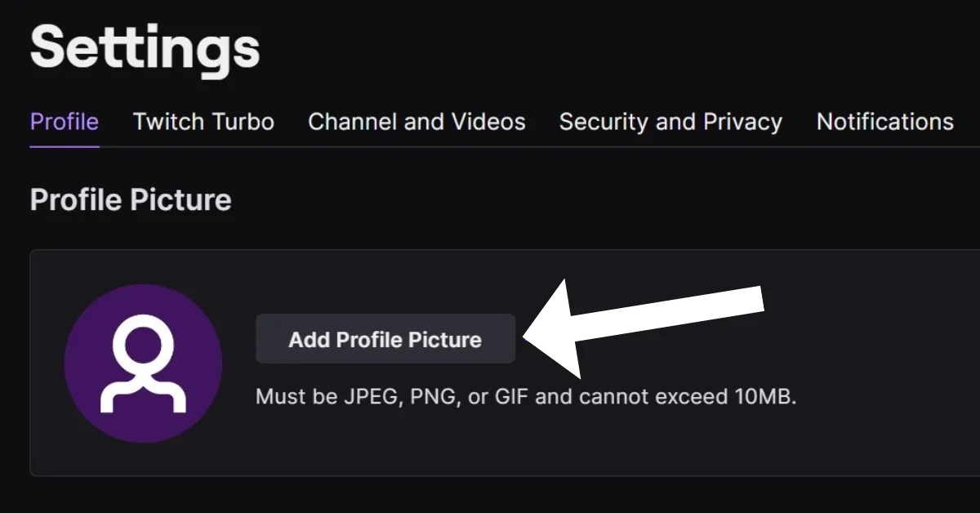Click the purple underline below Profile tab
The image size is (980, 513).
[65, 146]
